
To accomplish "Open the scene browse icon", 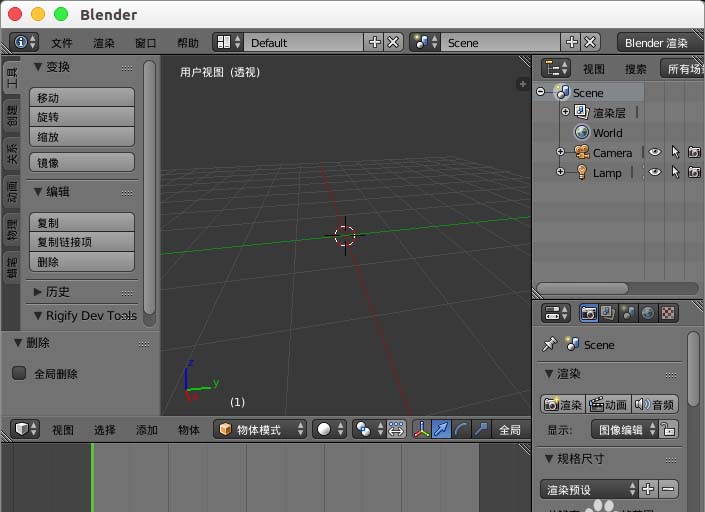I will tap(425, 42).
